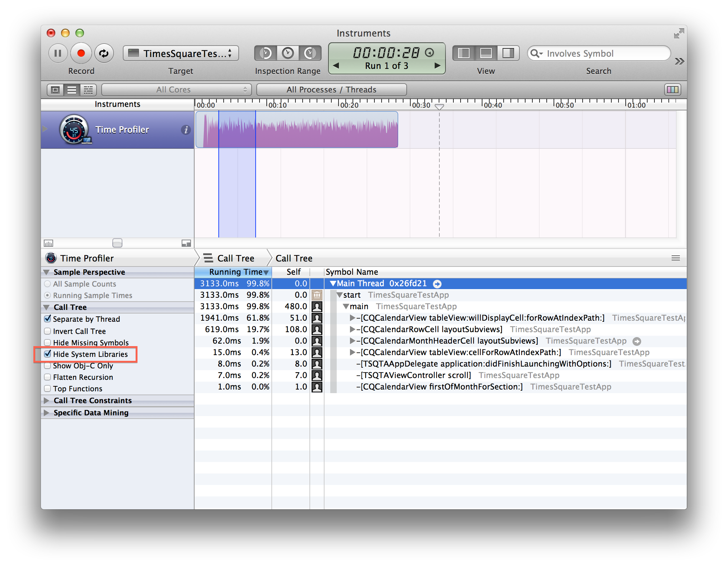Click the library columns icon button
This screenshot has width=728, height=566.
pos(672,90)
